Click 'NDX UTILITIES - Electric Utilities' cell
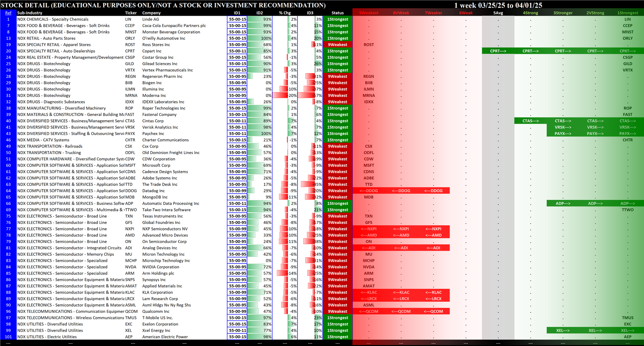Screen dimensions: 644x346 tap(47, 337)
